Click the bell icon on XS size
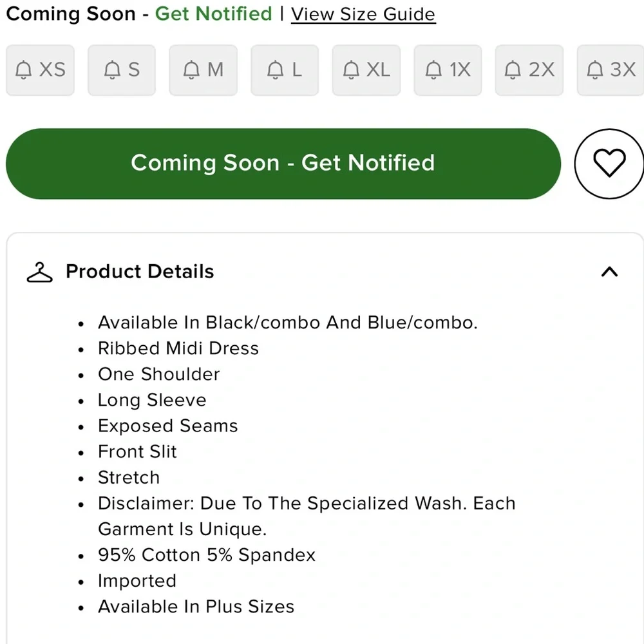This screenshot has height=644, width=644. click(23, 70)
